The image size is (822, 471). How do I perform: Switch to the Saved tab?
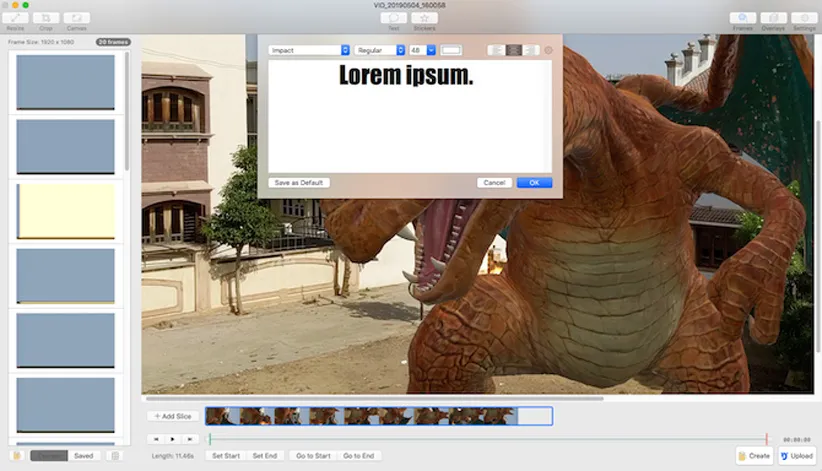(x=83, y=456)
